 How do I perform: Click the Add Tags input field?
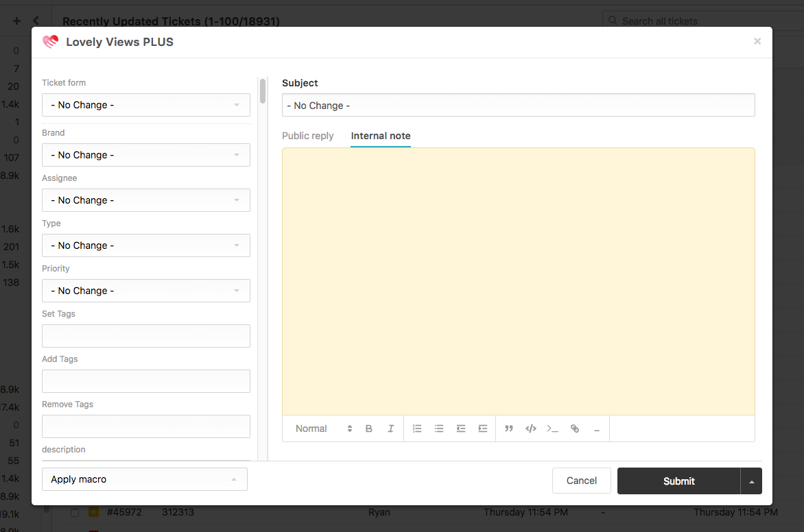(146, 381)
